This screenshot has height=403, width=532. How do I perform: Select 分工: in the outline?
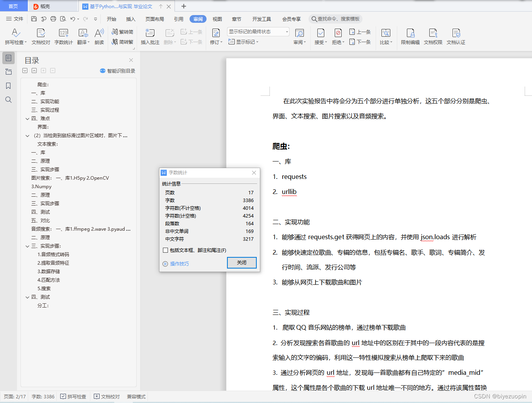click(43, 306)
